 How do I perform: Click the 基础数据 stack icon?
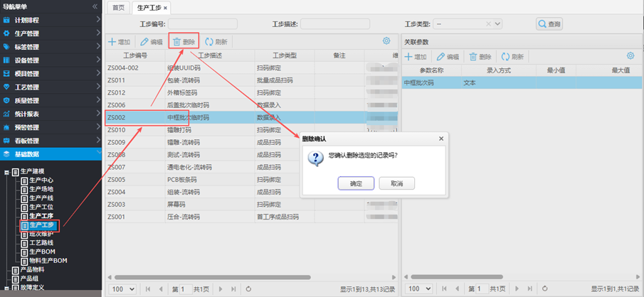pyautogui.click(x=6, y=154)
